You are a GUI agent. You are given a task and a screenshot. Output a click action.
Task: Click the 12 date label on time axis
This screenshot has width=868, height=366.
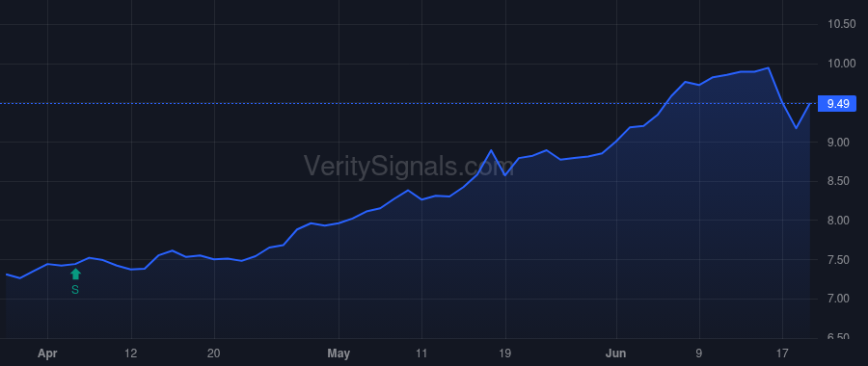(x=131, y=353)
